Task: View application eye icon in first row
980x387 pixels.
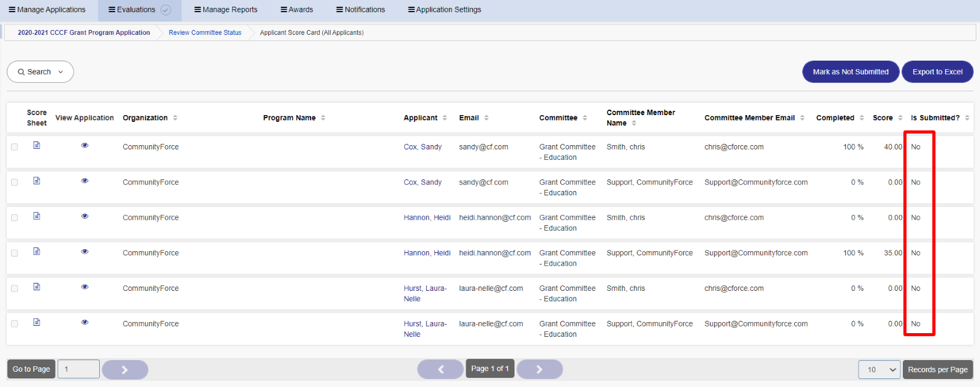Action: [85, 145]
